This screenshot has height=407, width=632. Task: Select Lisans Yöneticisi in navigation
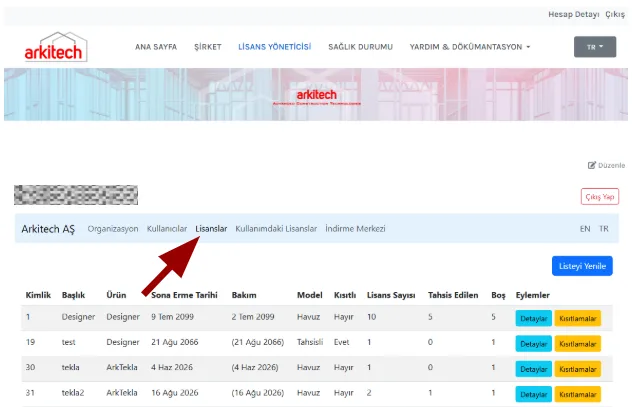(274, 47)
